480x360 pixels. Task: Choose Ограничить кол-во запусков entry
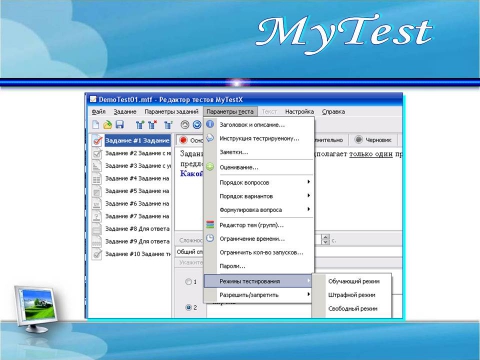point(259,252)
